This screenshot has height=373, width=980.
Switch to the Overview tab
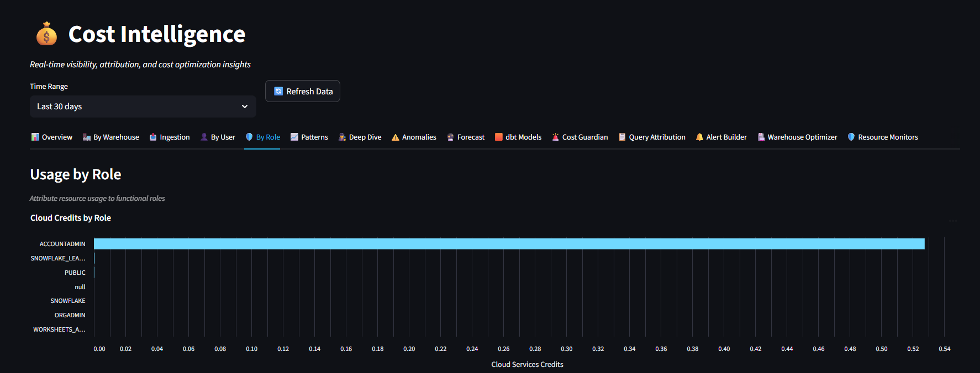coord(52,137)
